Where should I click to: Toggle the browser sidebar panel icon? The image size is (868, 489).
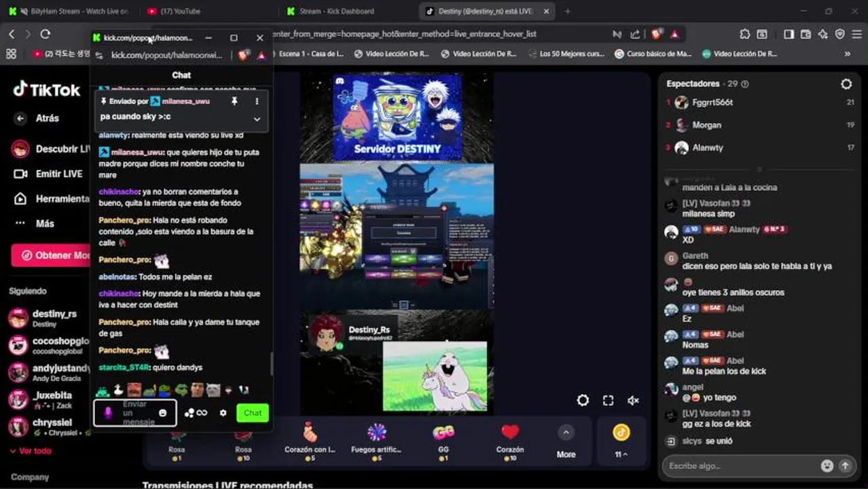coord(789,34)
